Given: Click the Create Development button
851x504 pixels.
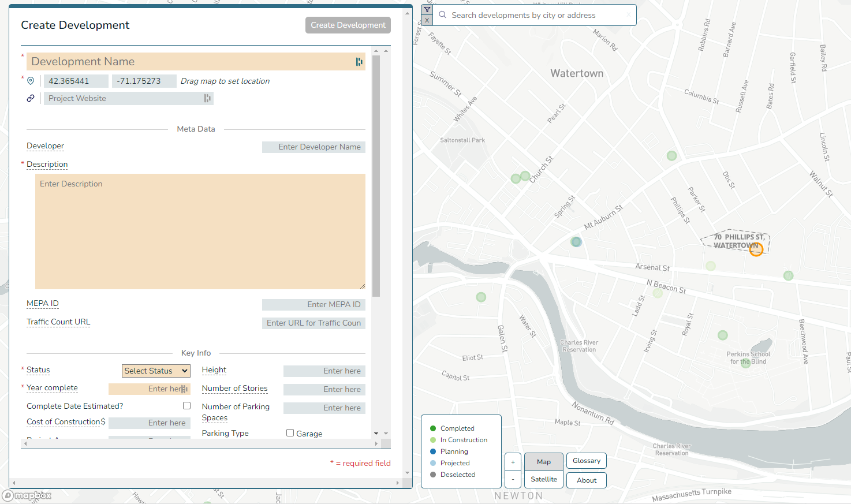Looking at the screenshot, I should [348, 25].
